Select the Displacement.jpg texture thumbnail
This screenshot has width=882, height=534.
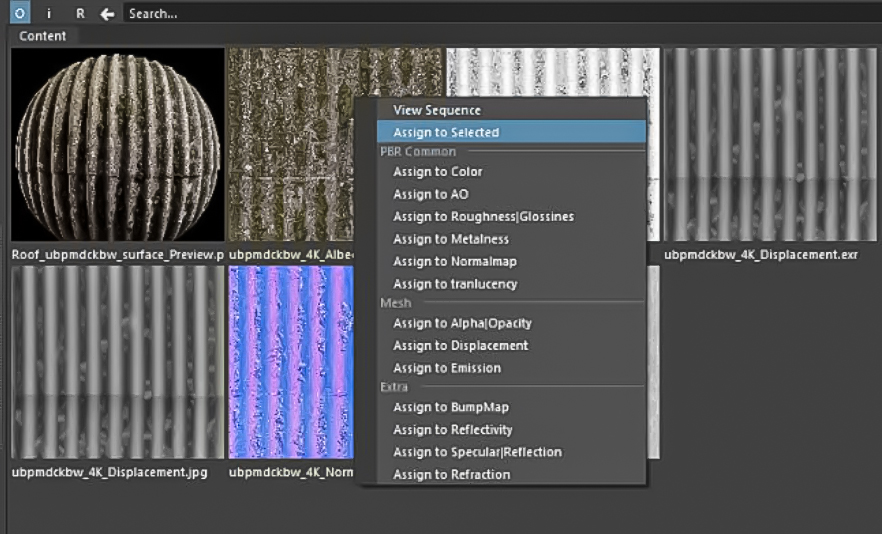tap(117, 361)
